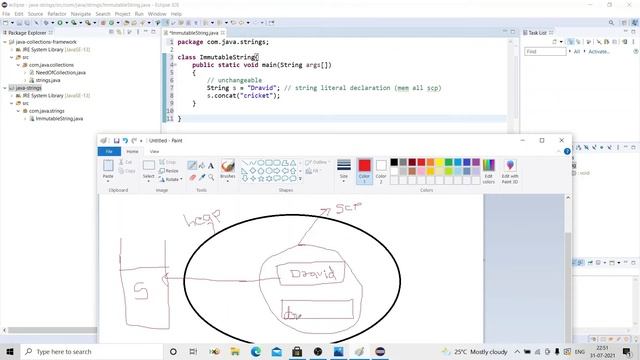Click the Paste icon in Paint
The width and height of the screenshot is (640, 360).
(x=108, y=166)
